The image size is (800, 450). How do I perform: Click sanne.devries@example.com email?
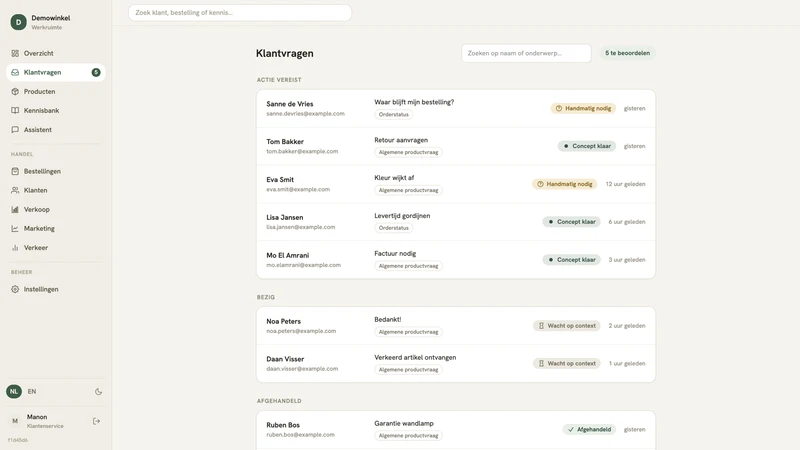[x=306, y=114]
